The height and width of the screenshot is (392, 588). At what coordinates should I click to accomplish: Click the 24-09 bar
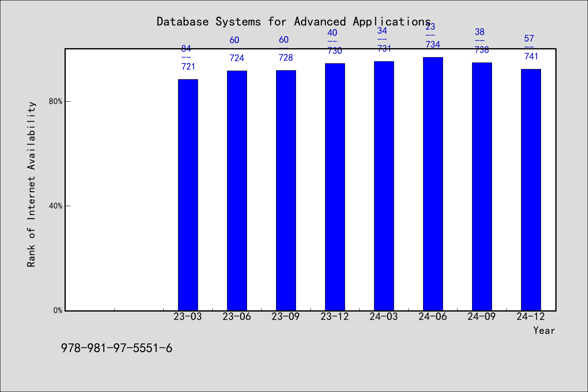[482, 187]
